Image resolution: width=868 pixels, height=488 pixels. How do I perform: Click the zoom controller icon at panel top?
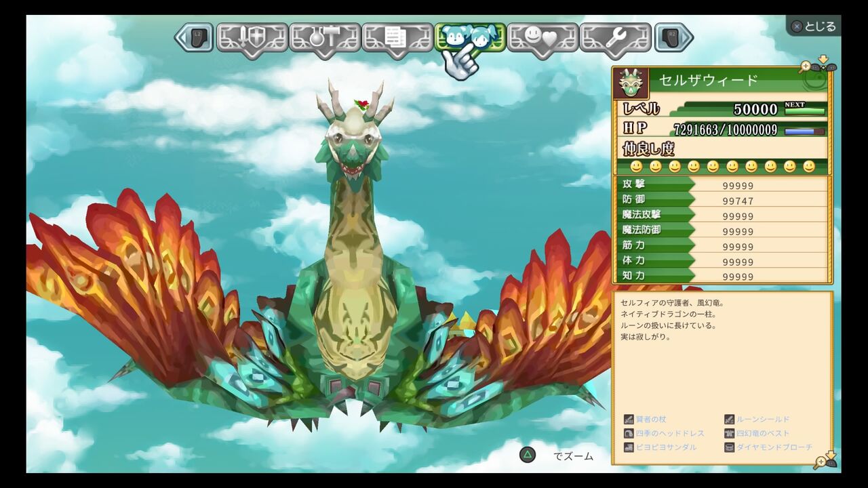(818, 64)
